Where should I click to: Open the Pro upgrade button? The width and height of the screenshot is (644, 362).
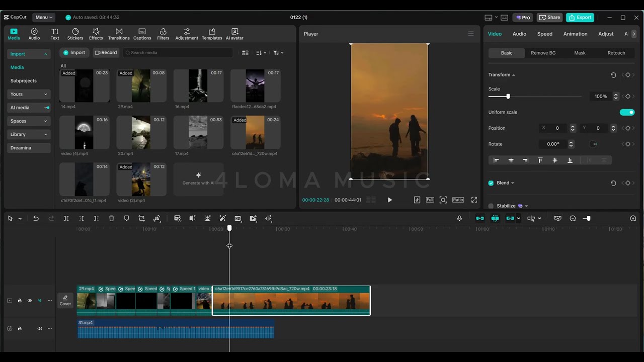(523, 17)
